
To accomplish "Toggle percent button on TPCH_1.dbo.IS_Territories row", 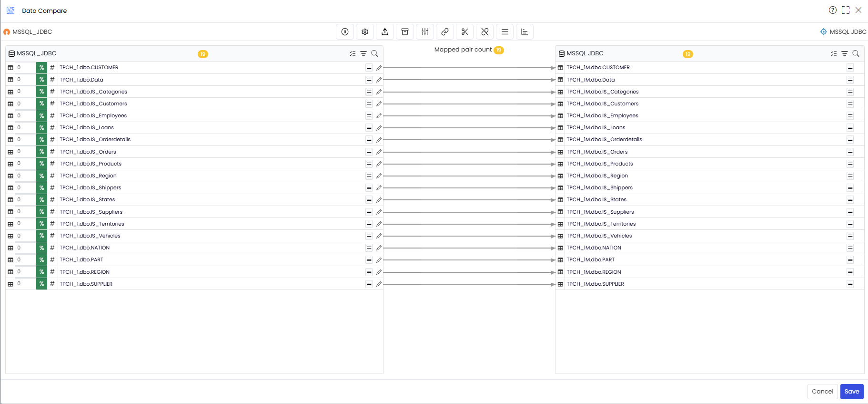I will click(x=42, y=224).
